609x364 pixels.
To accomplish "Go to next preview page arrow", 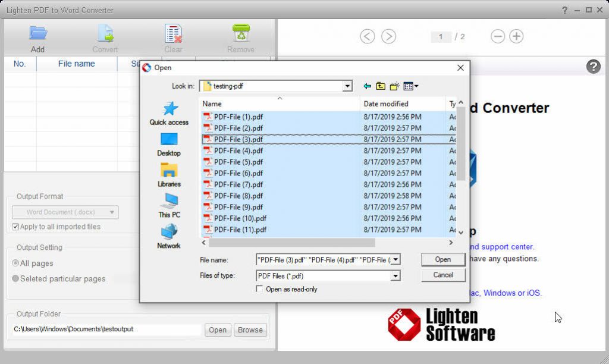I will pos(389,36).
